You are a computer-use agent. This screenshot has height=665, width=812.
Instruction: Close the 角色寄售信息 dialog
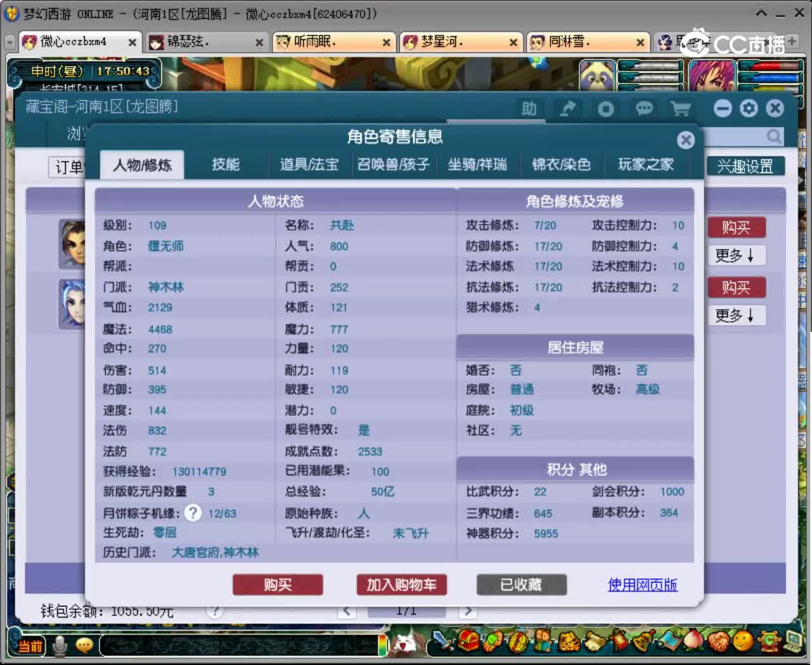point(686,140)
